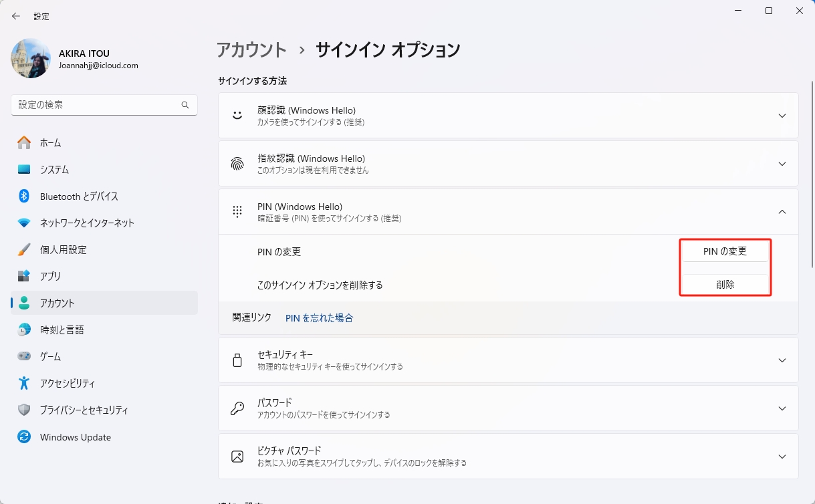Click the 削除 button
Screen dimensions: 815x504
click(x=725, y=284)
